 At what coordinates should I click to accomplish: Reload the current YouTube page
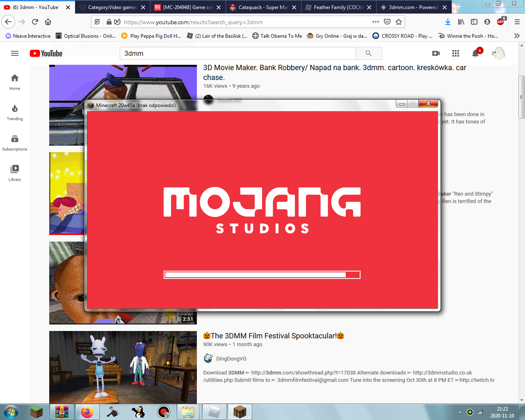pyautogui.click(x=35, y=22)
